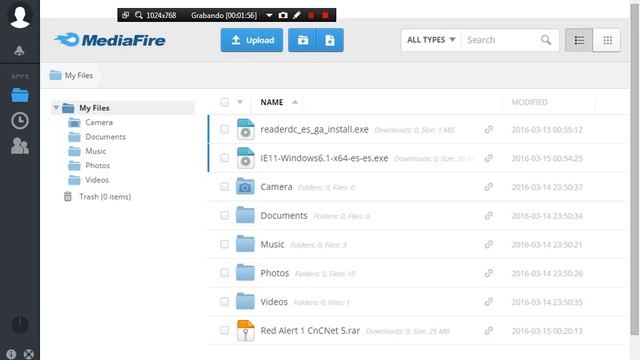640x360 pixels.
Task: Check the Videos folder checkbox
Action: click(224, 302)
